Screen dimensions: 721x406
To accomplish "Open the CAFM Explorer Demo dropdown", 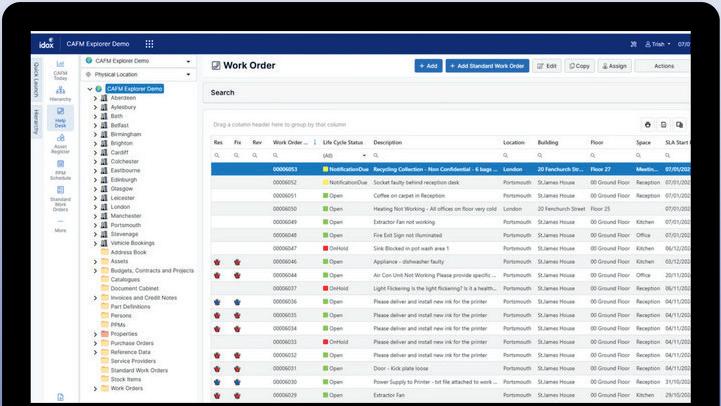I will coord(139,61).
